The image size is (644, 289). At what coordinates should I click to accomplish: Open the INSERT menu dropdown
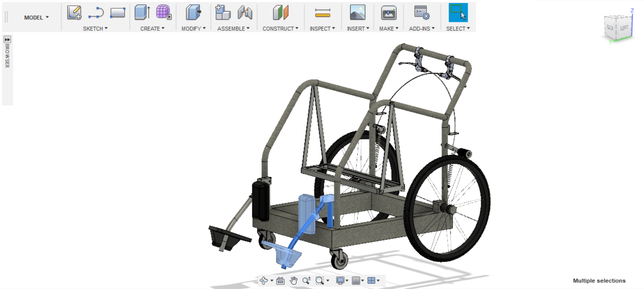[358, 29]
